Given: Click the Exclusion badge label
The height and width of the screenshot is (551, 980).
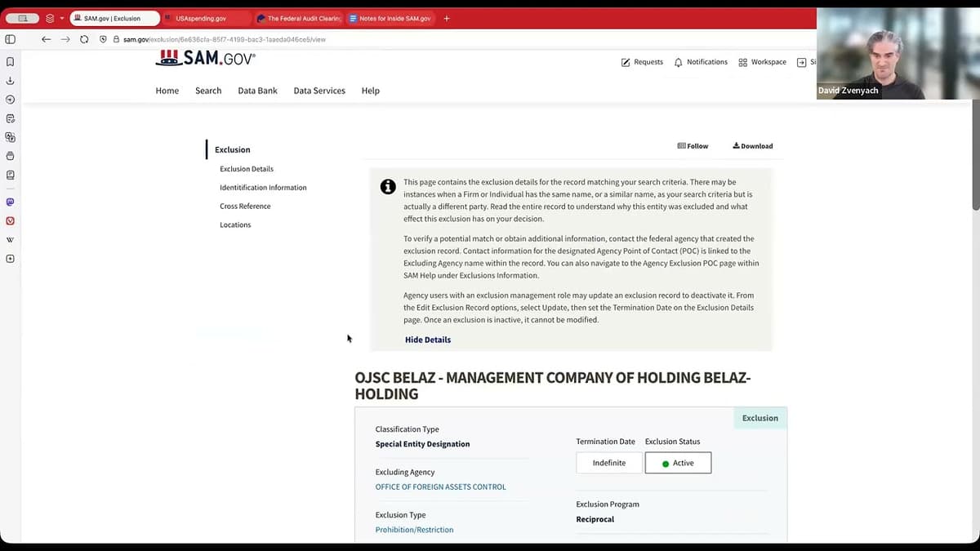Looking at the screenshot, I should click(x=760, y=418).
